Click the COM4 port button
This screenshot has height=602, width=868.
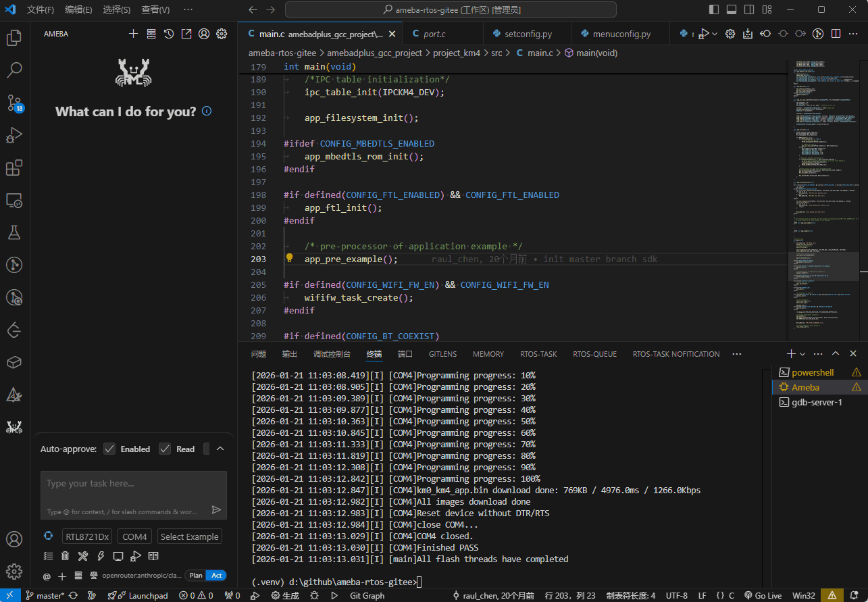pyautogui.click(x=134, y=536)
